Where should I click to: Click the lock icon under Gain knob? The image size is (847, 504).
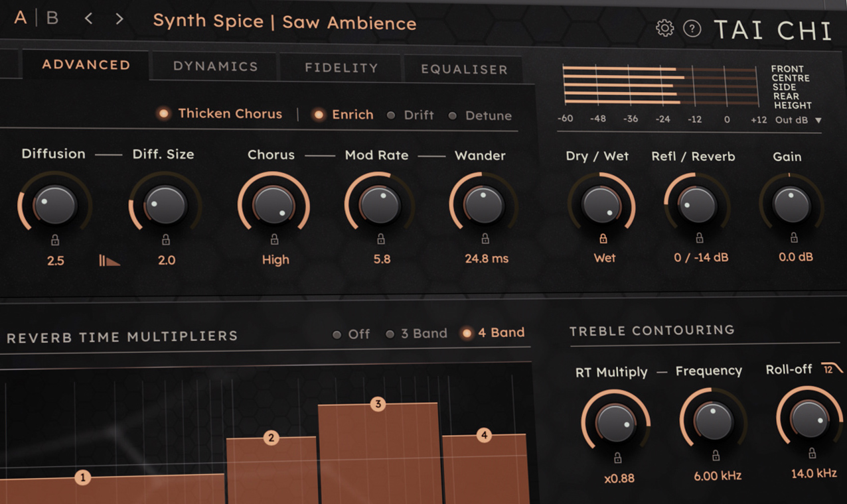(x=793, y=236)
